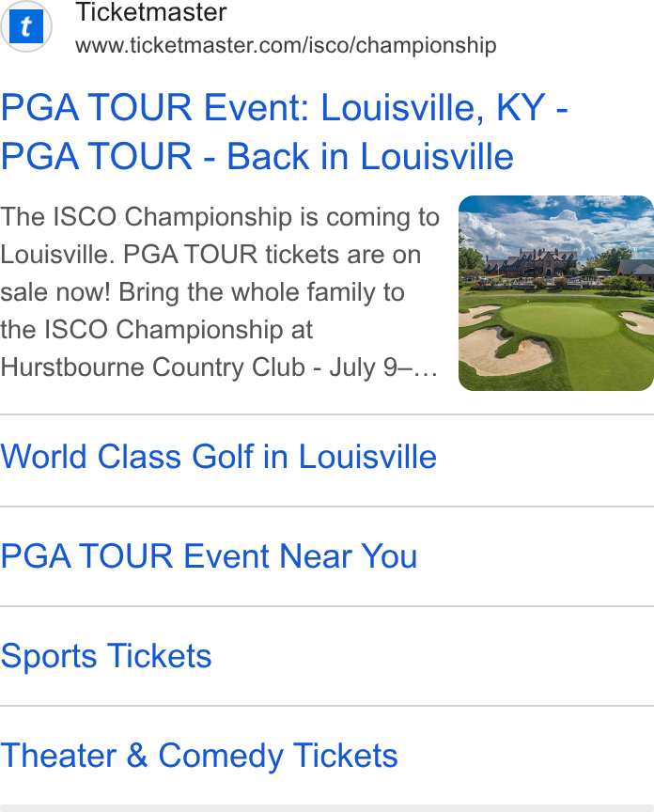This screenshot has height=812, width=654.
Task: Open the 'Sports Tickets' sitelink
Action: 106,656
